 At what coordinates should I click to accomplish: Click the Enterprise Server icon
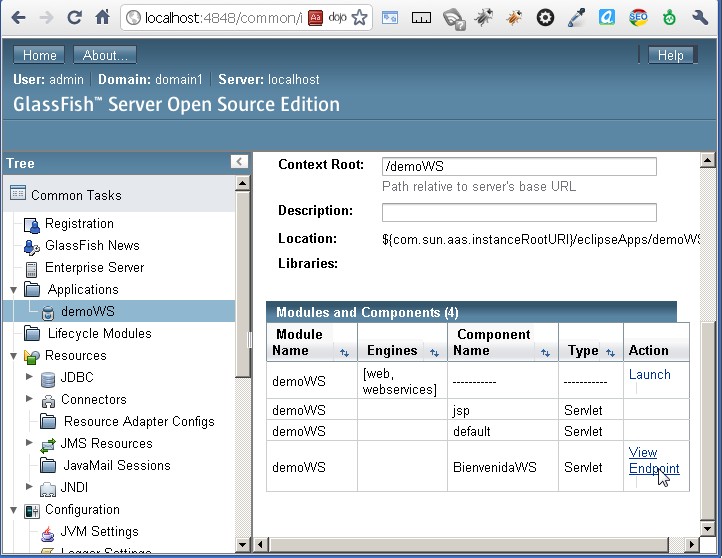pos(31,269)
